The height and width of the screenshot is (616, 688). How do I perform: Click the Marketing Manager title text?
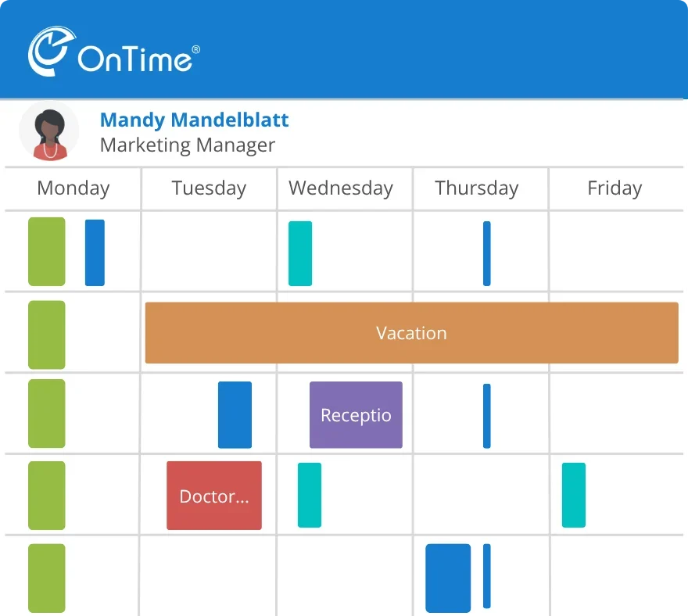tap(188, 145)
